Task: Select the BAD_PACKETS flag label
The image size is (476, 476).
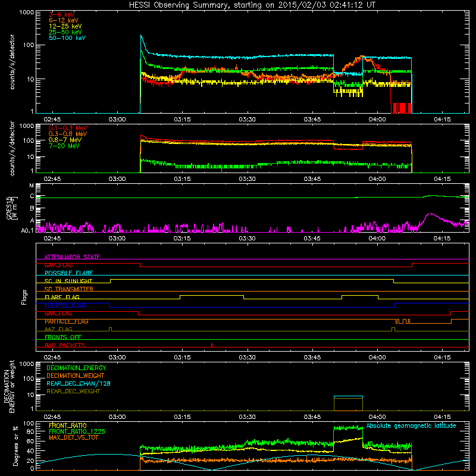Action: 65,345
